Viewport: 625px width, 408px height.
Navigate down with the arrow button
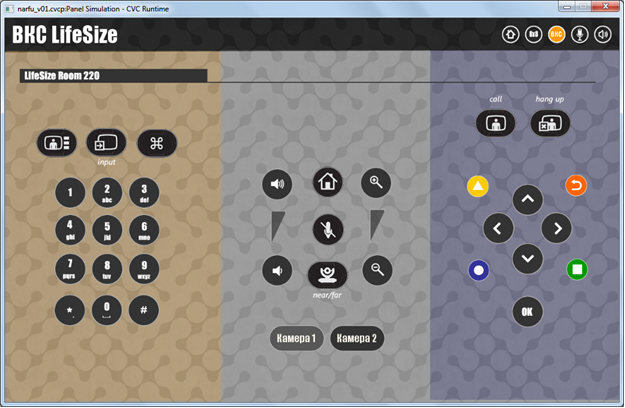pyautogui.click(x=528, y=259)
